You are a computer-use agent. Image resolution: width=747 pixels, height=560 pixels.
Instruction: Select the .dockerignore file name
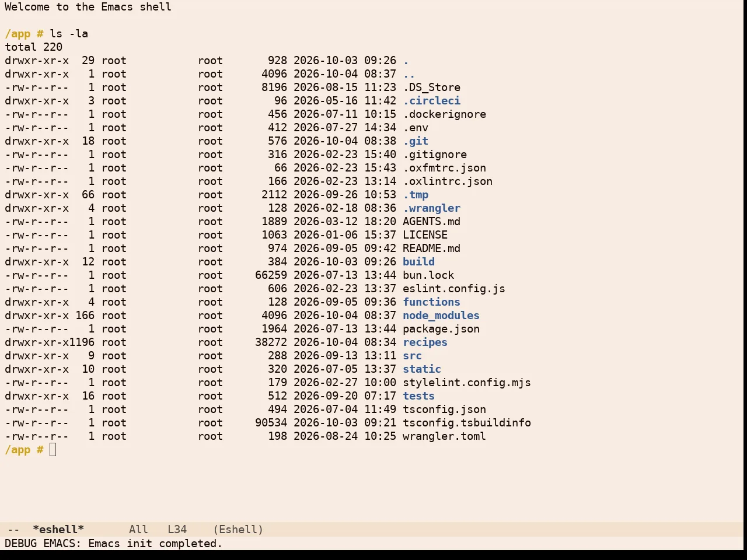(x=445, y=114)
